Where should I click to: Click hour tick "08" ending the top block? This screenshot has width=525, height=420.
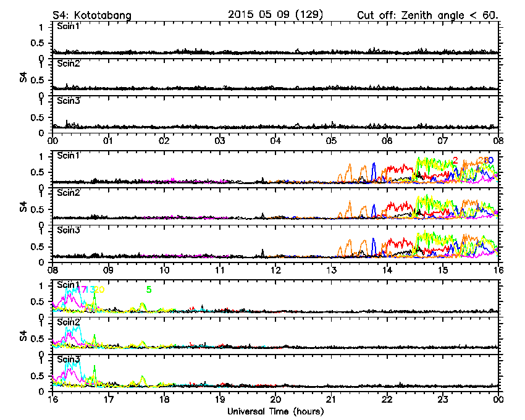pos(498,141)
